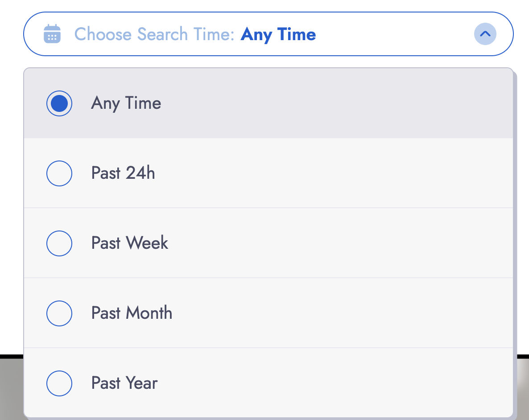
Task: Click blank area of the Past Month row
Action: (337, 313)
